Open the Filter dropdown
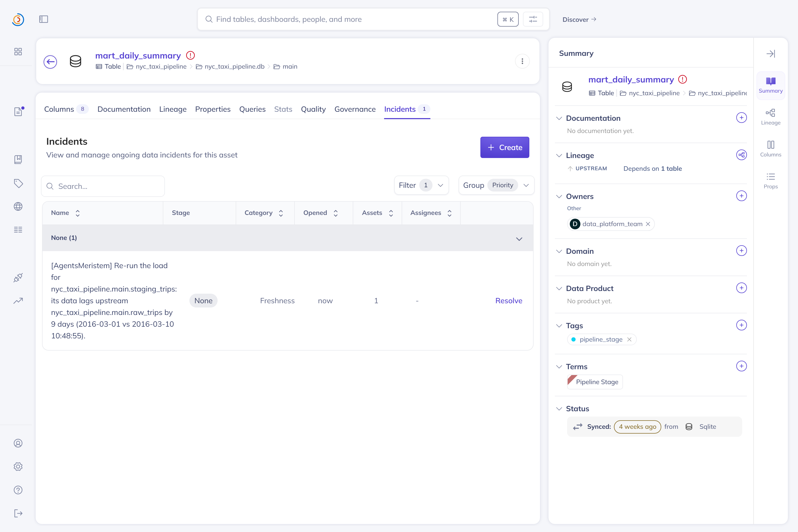The height and width of the screenshot is (532, 798). 421,185
